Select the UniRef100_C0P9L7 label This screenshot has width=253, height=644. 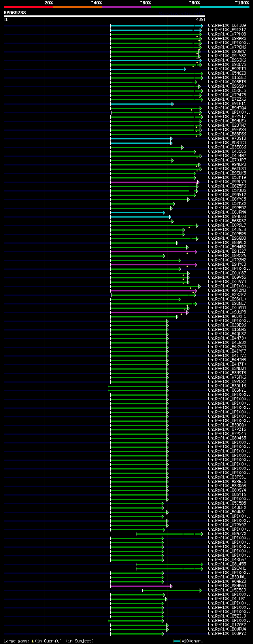coord(227,225)
